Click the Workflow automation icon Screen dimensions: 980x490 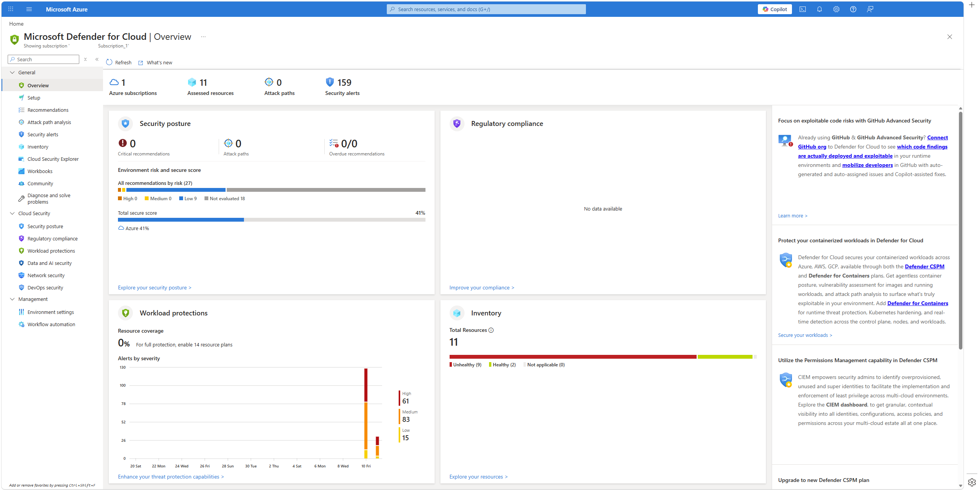click(x=21, y=324)
